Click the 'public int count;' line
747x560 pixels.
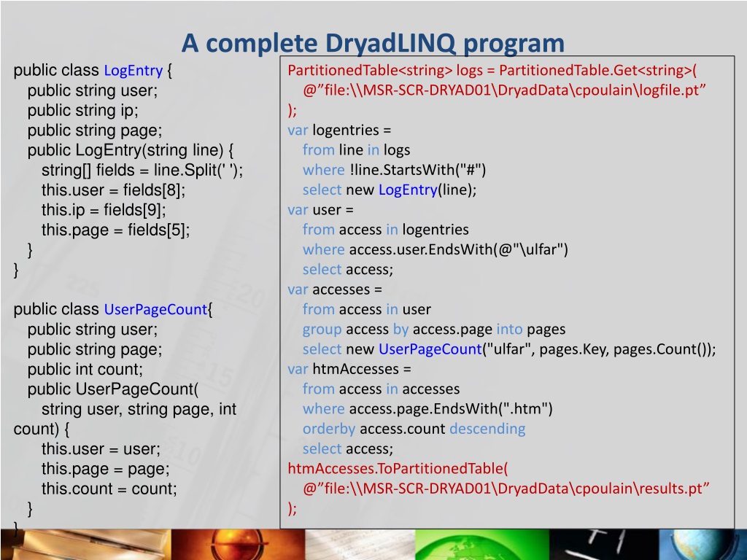point(85,370)
